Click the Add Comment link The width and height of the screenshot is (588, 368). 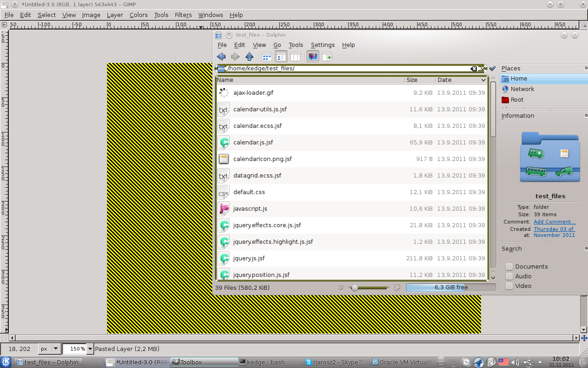tap(554, 222)
